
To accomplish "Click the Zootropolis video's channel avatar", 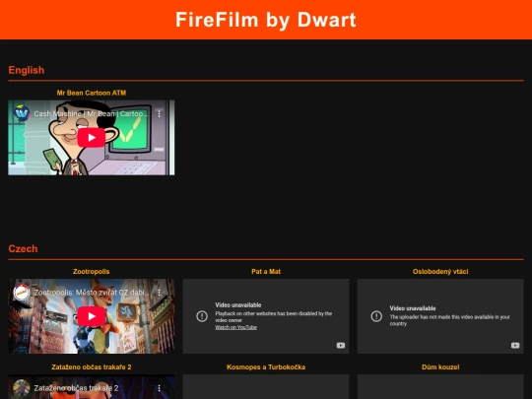I will click(x=22, y=293).
